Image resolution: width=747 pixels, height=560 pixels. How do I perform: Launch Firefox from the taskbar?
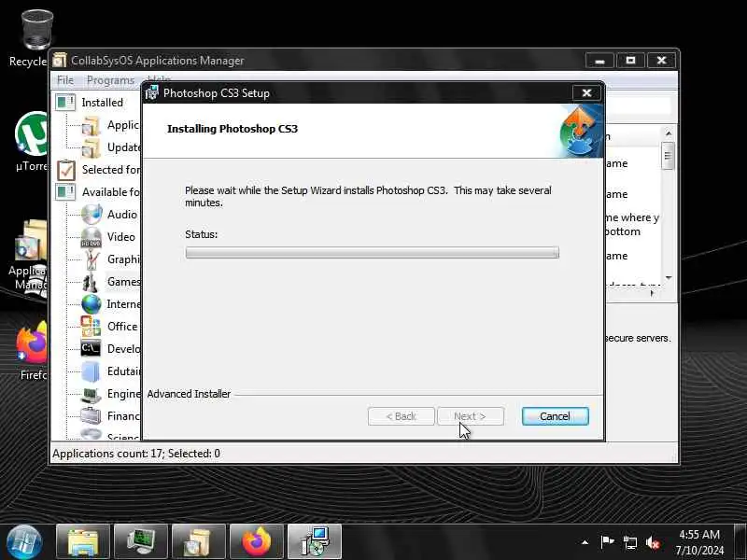[256, 542]
